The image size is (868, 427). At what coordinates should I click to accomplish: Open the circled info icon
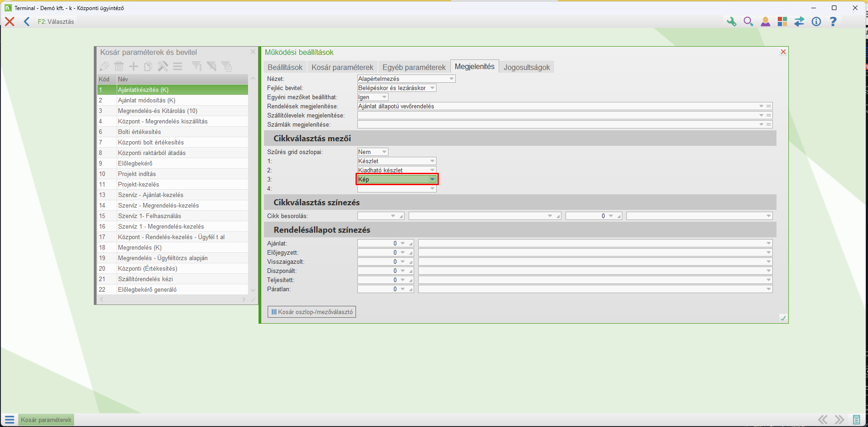(816, 21)
